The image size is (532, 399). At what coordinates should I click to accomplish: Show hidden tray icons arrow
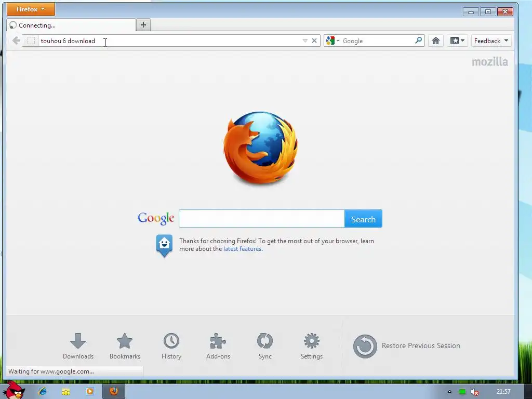(449, 392)
